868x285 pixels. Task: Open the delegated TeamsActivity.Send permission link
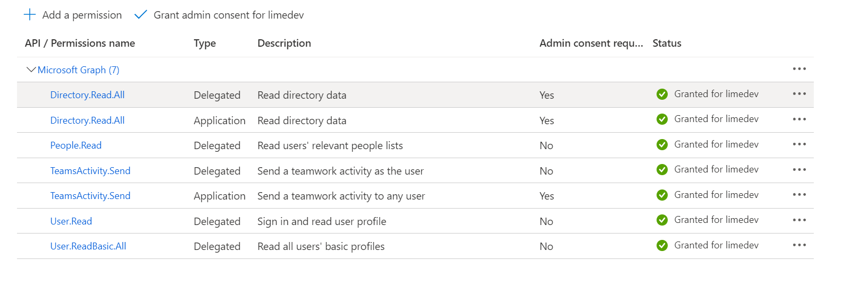coord(90,171)
